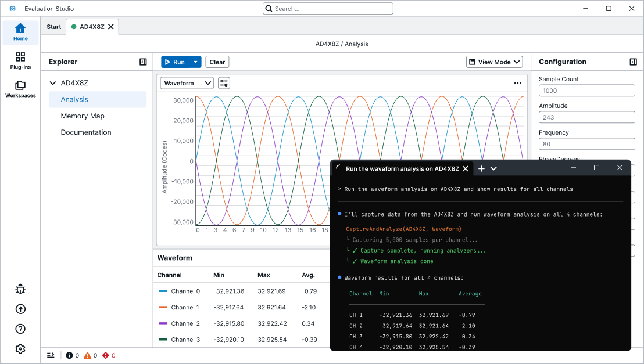
Task: Click the Run button
Action: [x=175, y=62]
